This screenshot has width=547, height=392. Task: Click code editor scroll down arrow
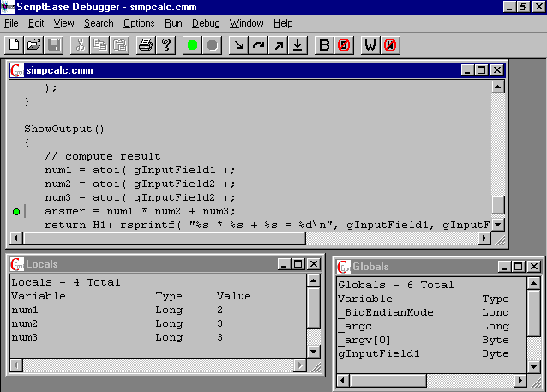point(498,225)
